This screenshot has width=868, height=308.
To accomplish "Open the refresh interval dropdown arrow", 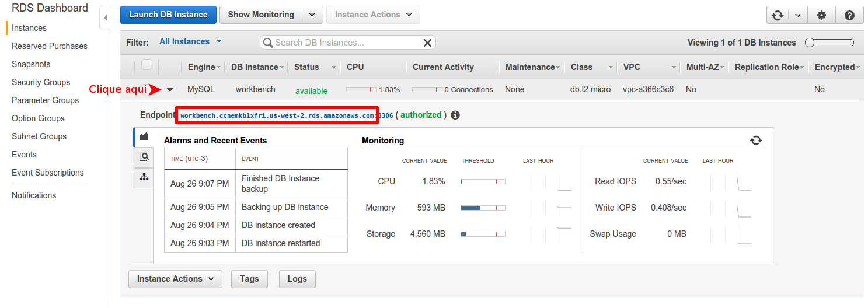I will tap(797, 15).
